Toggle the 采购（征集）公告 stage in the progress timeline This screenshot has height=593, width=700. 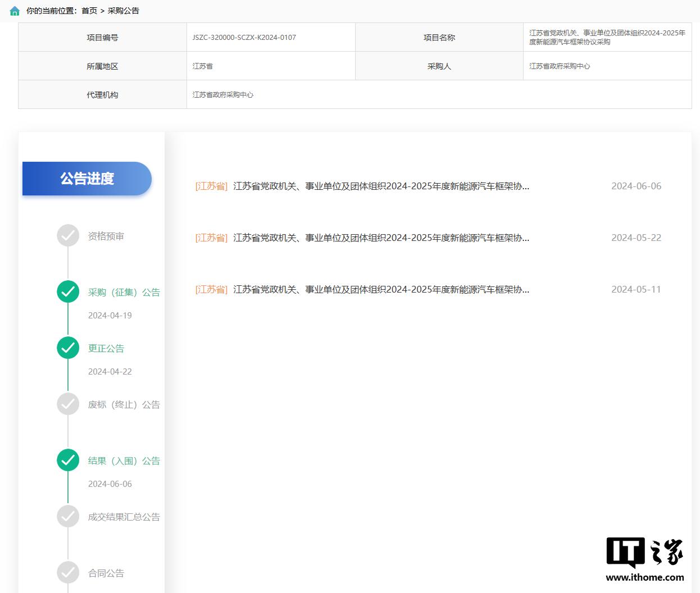tap(125, 292)
